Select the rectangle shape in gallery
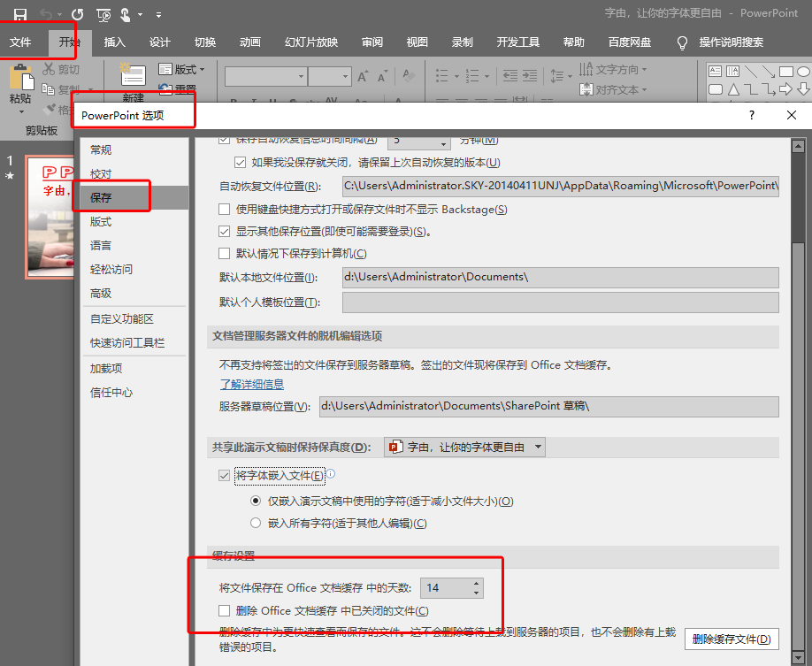This screenshot has width=812, height=666. pyautogui.click(x=786, y=71)
